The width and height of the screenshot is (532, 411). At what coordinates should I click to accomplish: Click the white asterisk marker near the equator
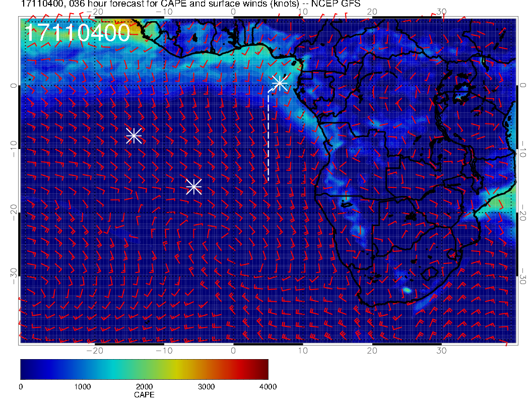click(x=280, y=83)
